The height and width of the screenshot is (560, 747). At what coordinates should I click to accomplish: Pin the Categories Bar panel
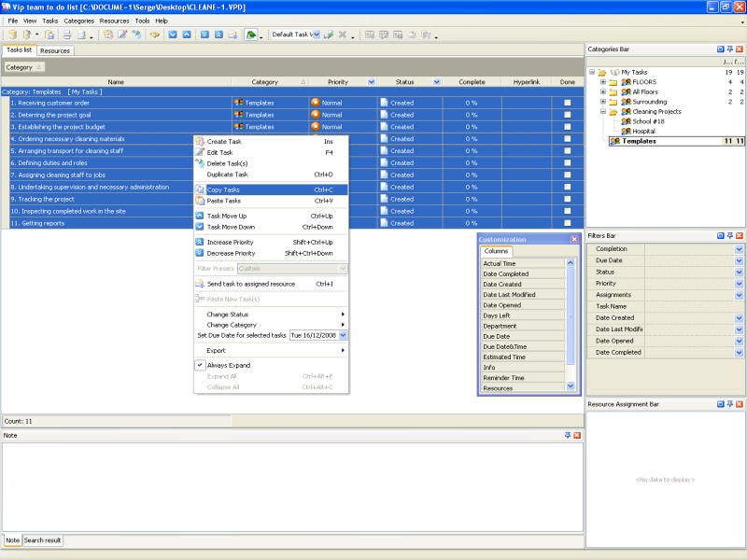click(729, 49)
